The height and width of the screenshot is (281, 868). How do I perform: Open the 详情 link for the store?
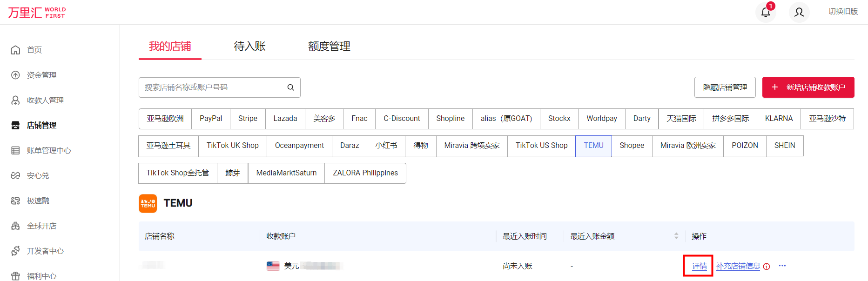pyautogui.click(x=699, y=266)
